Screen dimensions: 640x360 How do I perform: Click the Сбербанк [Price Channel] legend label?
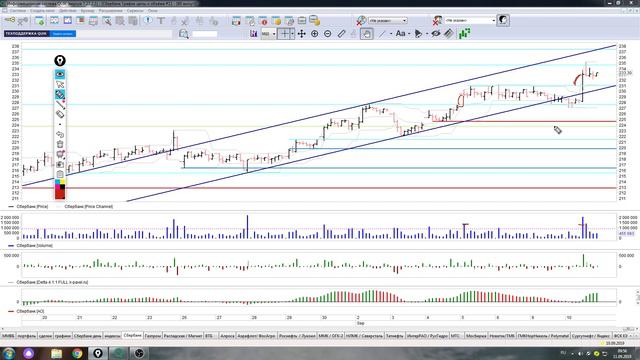pos(88,207)
